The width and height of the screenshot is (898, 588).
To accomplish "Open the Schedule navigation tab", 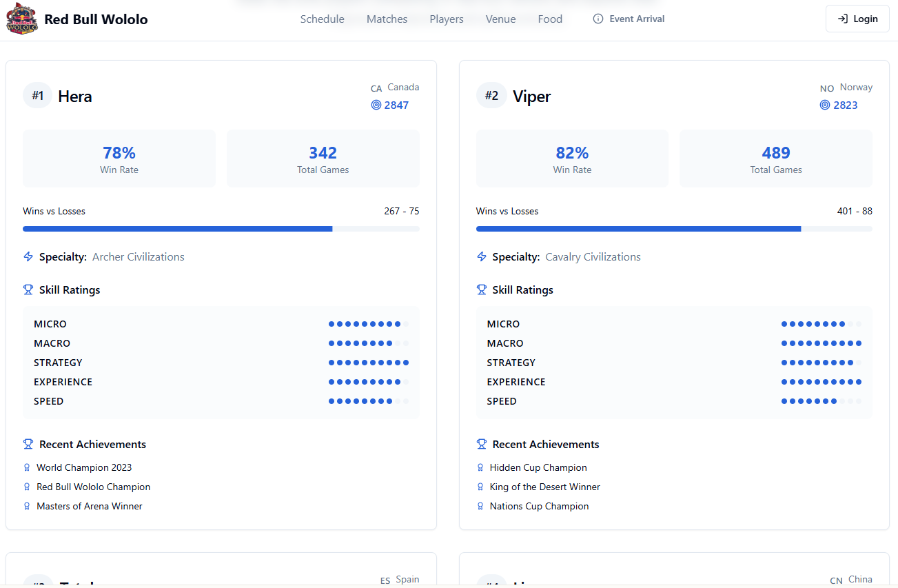I will tap(322, 19).
